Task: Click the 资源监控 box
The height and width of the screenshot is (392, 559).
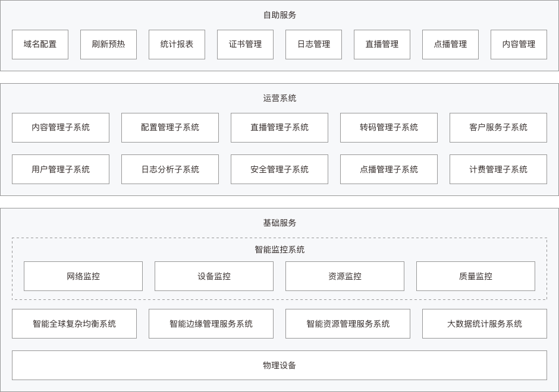Action: tap(345, 276)
